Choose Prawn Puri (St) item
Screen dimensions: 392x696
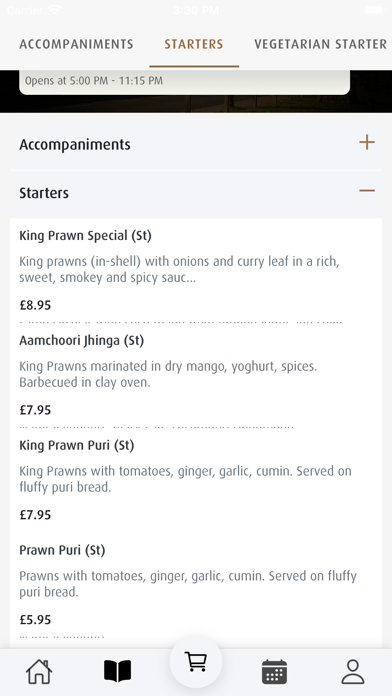(196, 585)
